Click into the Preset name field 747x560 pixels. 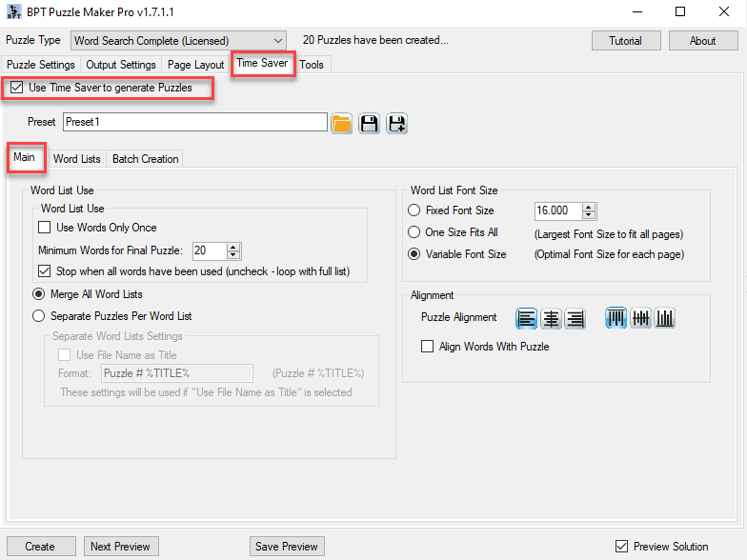tap(195, 122)
